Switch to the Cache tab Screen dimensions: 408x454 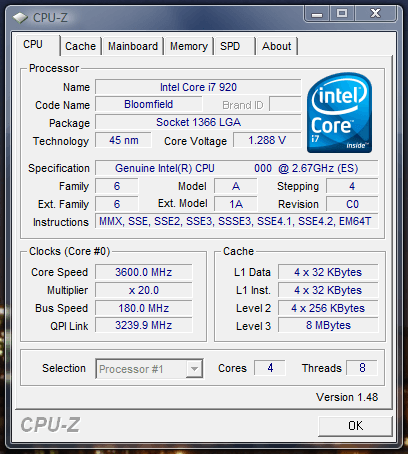tap(80, 46)
